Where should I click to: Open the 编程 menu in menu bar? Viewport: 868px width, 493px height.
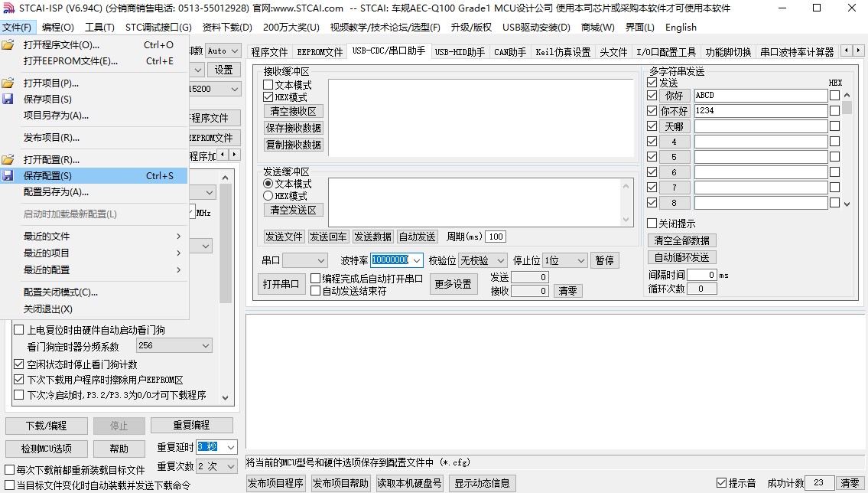pos(57,27)
